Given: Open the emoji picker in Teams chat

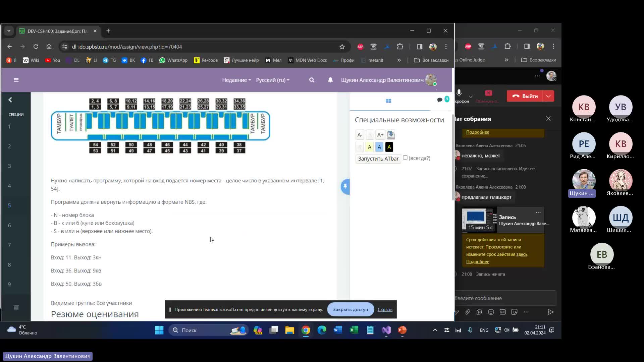Looking at the screenshot, I should point(491,312).
